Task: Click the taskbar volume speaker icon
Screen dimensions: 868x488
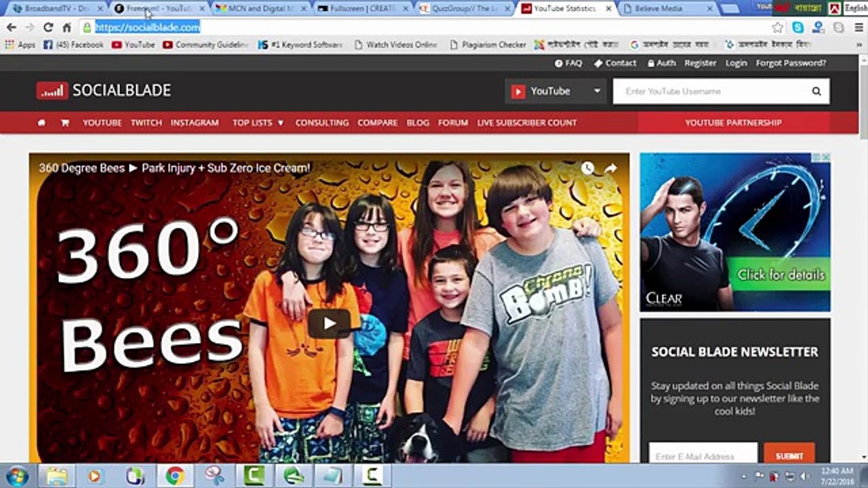Action: click(806, 476)
